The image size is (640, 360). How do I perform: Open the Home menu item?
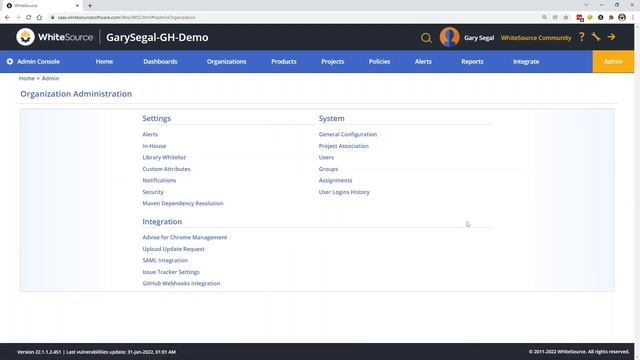tap(104, 62)
